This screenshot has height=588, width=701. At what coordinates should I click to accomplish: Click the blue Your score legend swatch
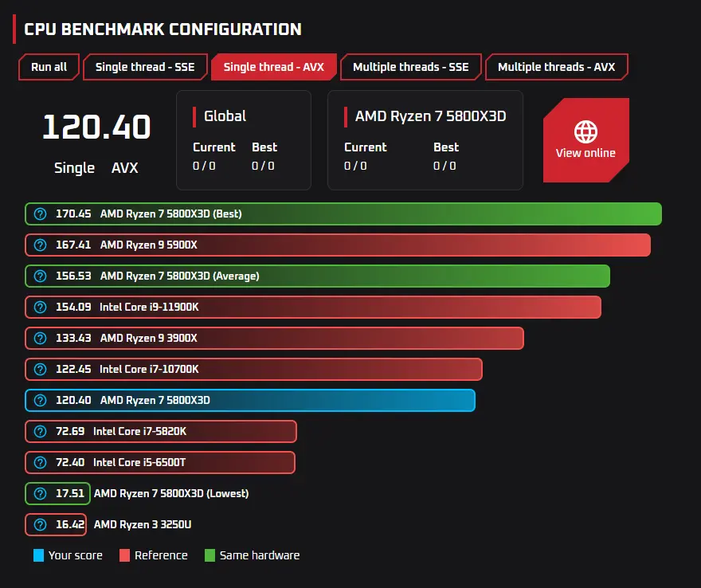(38, 555)
